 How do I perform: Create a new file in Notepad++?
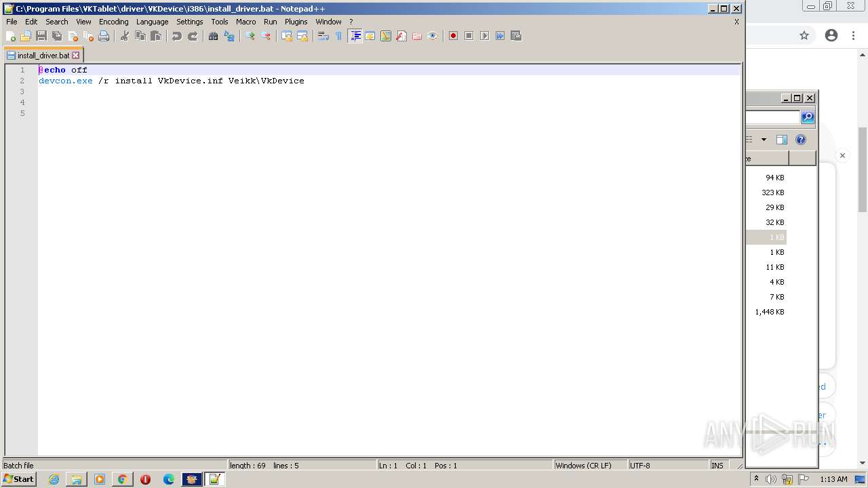[11, 36]
